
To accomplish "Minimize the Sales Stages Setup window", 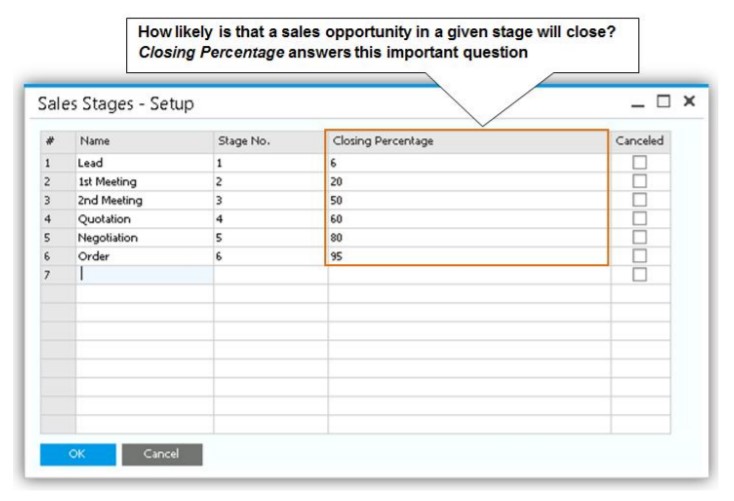I will pos(638,103).
